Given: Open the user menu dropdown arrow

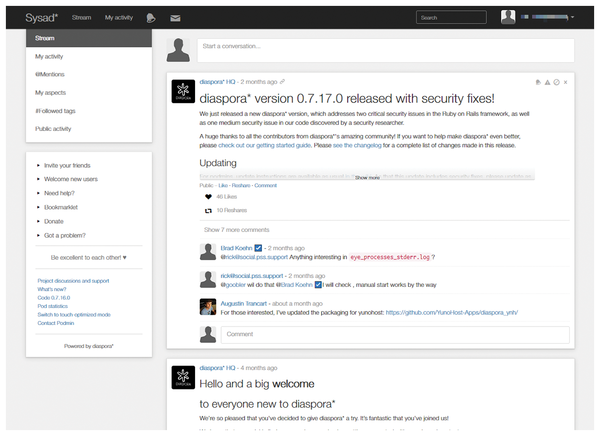Looking at the screenshot, I should 572,17.
